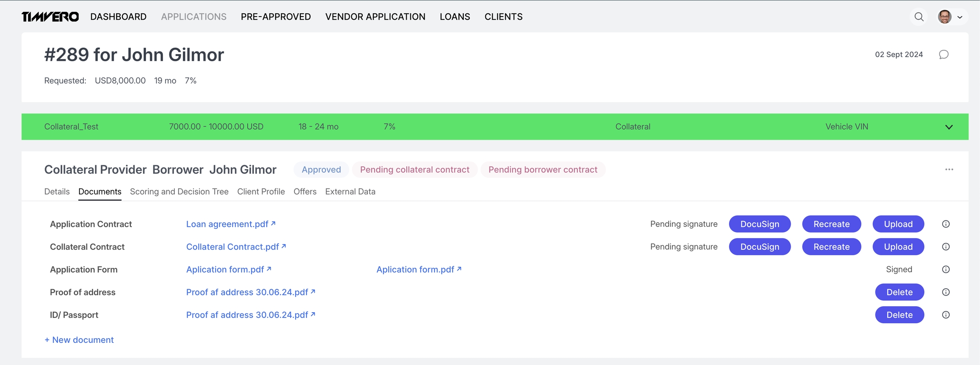Click the search magnifier icon
Image resolution: width=980 pixels, height=365 pixels.
click(x=919, y=17)
